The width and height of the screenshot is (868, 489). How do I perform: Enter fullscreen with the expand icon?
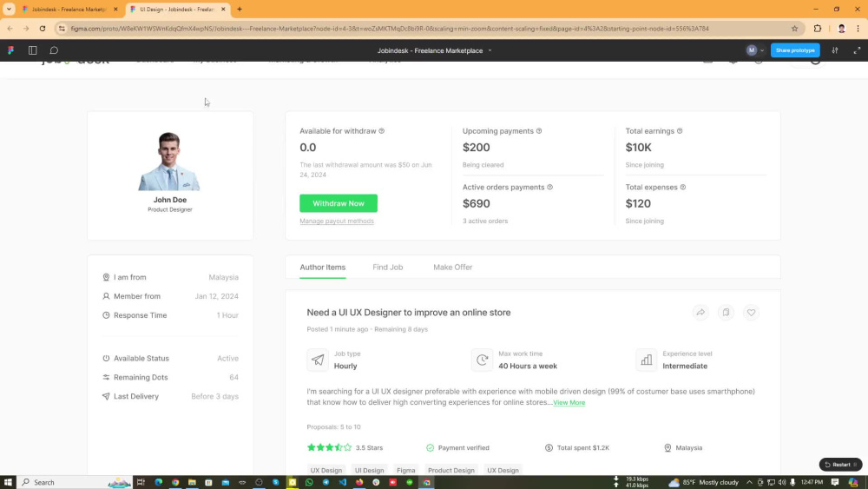click(857, 50)
